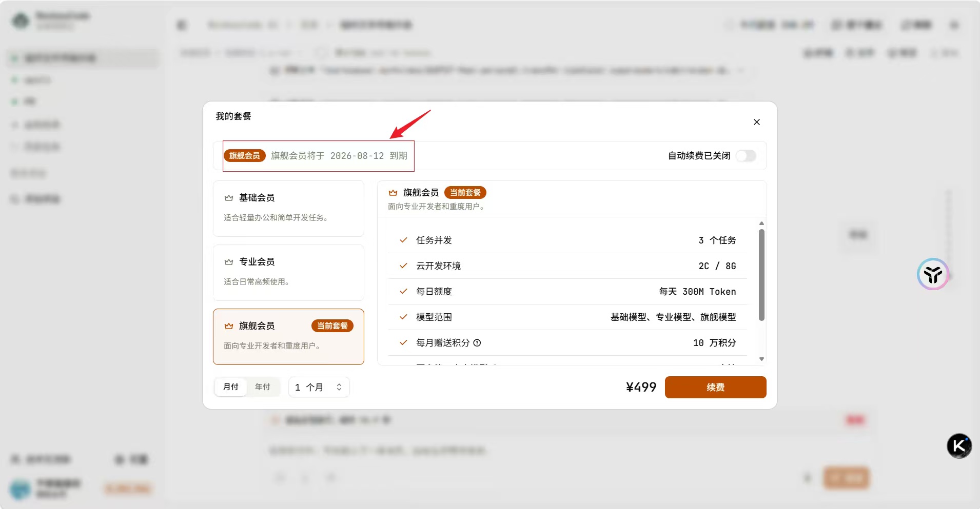Click the text 2C / 8G
The height and width of the screenshot is (509, 980).
pyautogui.click(x=717, y=266)
